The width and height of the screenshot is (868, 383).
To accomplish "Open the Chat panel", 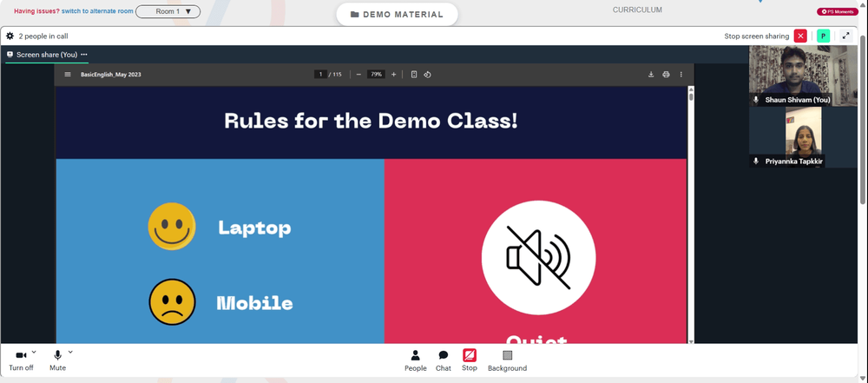I will click(x=444, y=360).
